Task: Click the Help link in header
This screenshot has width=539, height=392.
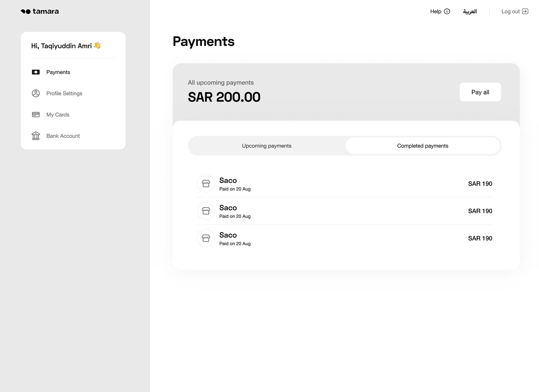Action: coord(436,11)
